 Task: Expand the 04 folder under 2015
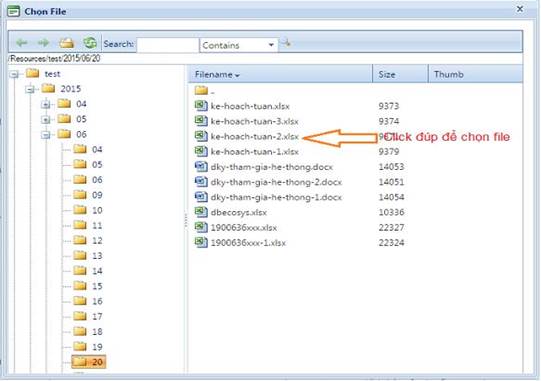(46, 104)
